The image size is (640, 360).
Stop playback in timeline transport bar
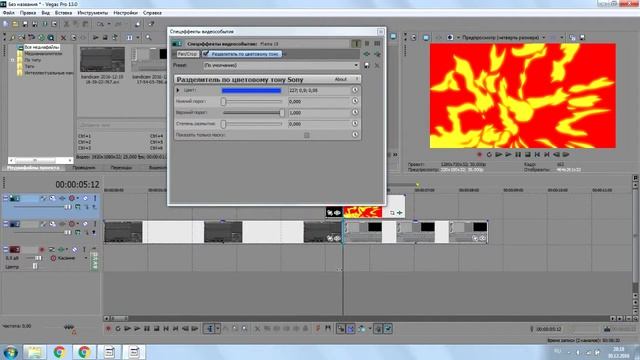pos(156,329)
